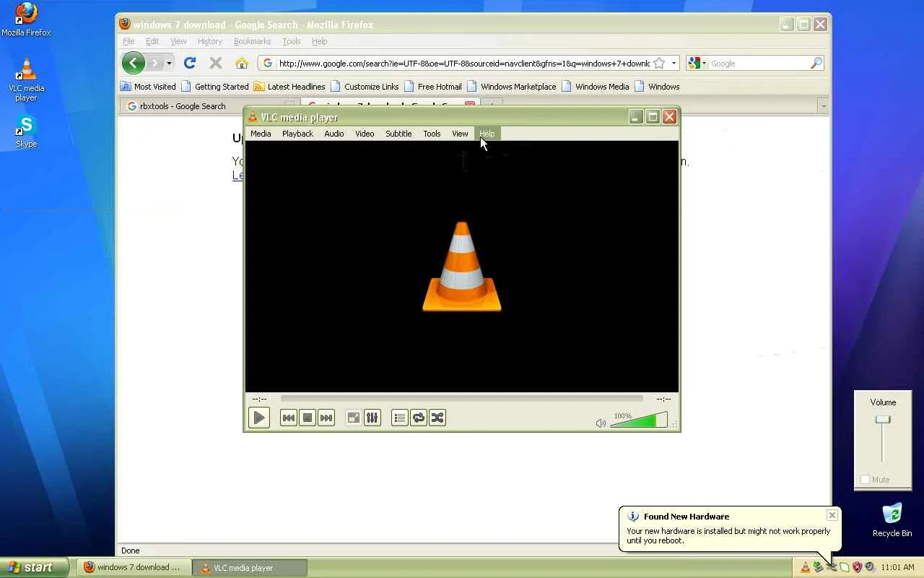
Task: Check the Mute box in Volume popup
Action: pyautogui.click(x=866, y=480)
